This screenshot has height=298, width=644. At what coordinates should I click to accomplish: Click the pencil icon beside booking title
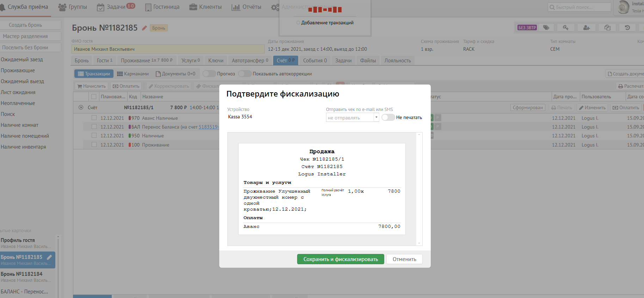[144, 28]
